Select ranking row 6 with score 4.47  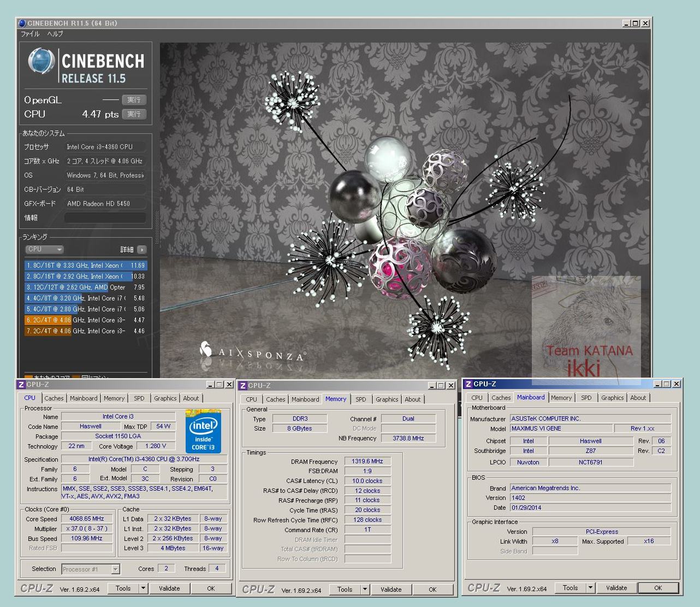tap(85, 320)
